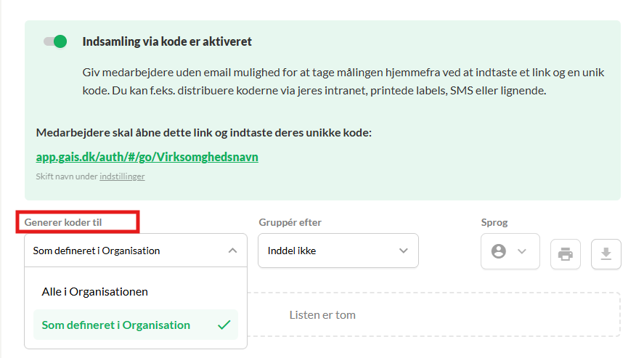Expand the Inddel ikke dropdown arrow
Screen dimensions: 644x358
coord(404,251)
